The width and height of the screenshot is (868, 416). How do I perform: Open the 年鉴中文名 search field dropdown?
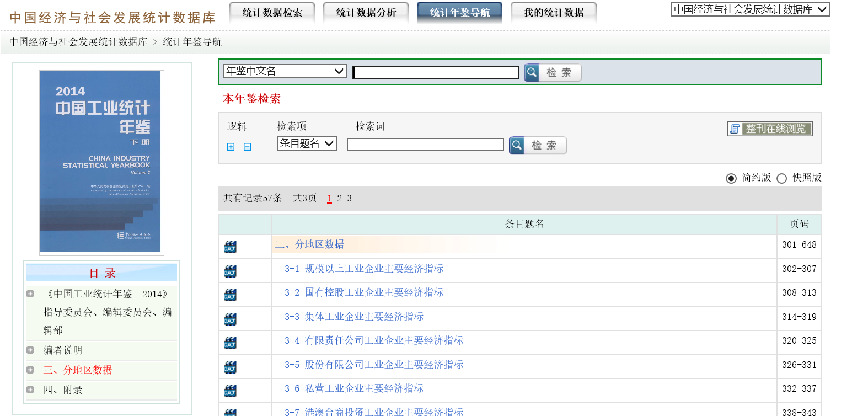tap(285, 71)
